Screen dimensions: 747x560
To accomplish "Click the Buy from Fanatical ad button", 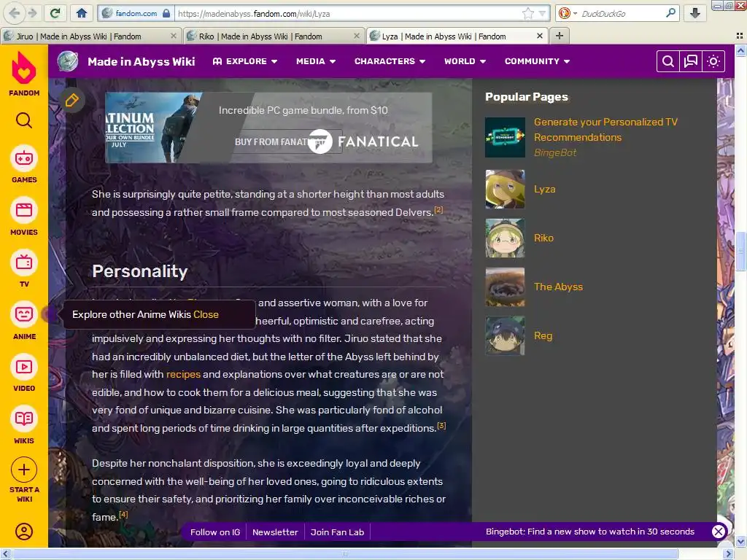I will pos(287,141).
